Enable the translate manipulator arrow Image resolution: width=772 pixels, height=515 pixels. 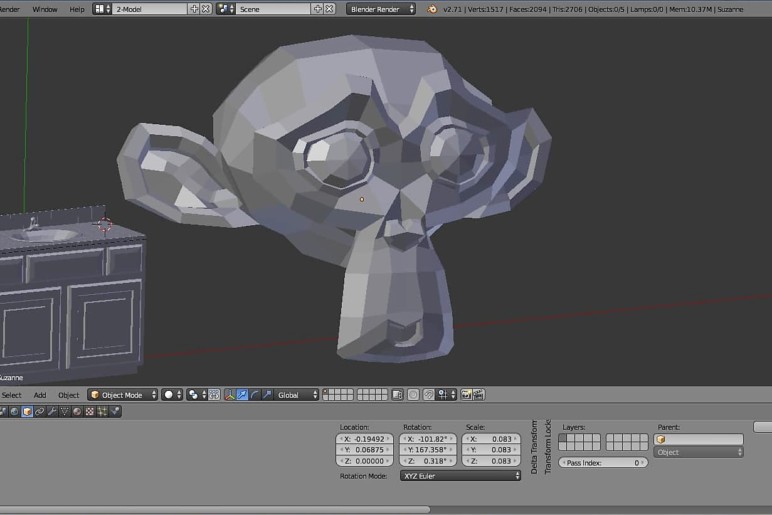242,394
